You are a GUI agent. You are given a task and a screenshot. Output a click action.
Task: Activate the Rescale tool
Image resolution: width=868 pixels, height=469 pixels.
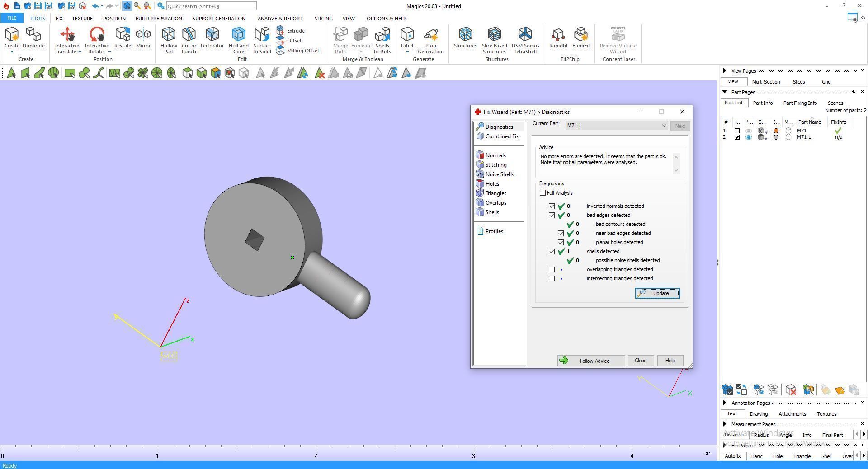[123, 38]
